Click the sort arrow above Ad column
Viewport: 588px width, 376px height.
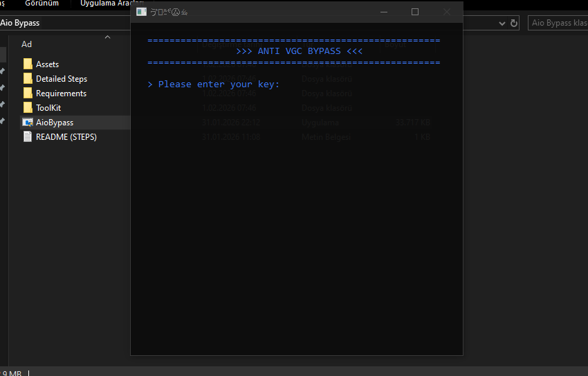(x=108, y=37)
